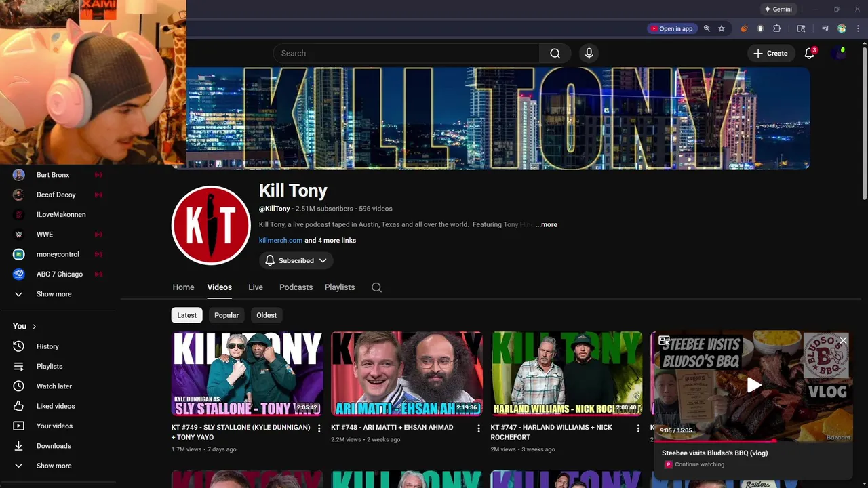Open Gemini in the browser title bar
Viewport: 868px width, 488px height.
click(x=778, y=9)
